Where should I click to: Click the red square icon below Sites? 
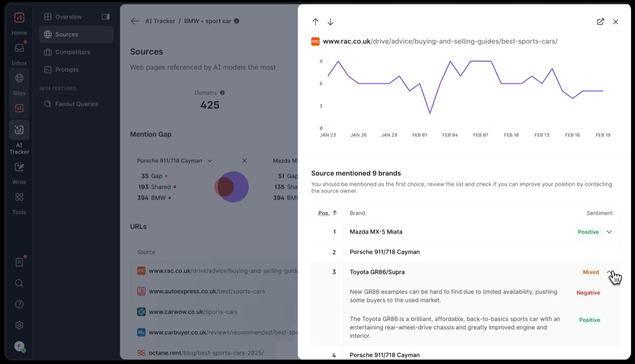pyautogui.click(x=19, y=108)
